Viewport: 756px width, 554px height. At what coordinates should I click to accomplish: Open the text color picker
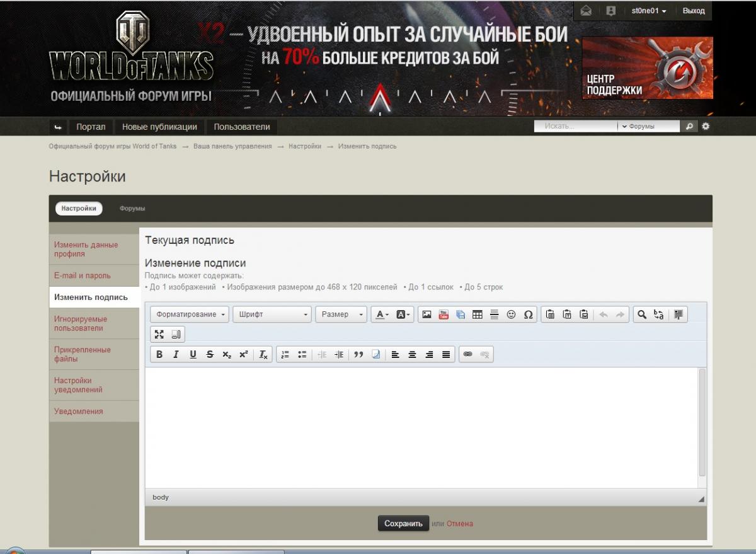point(382,315)
